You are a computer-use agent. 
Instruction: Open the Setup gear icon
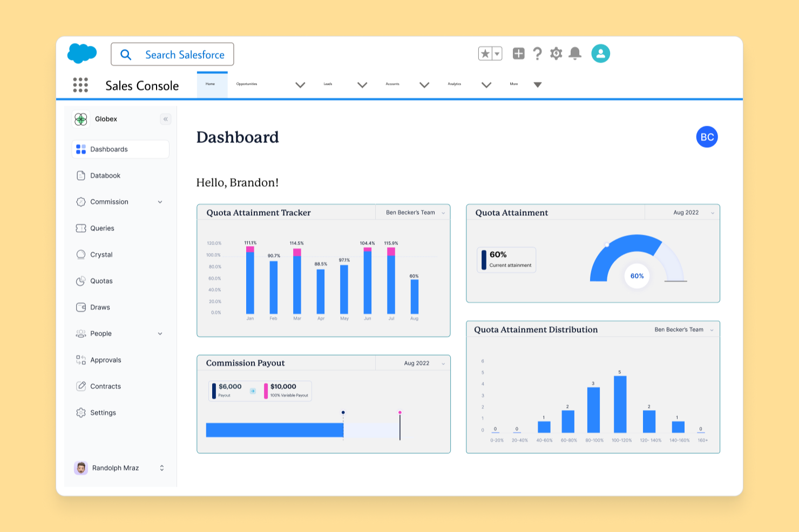point(556,53)
